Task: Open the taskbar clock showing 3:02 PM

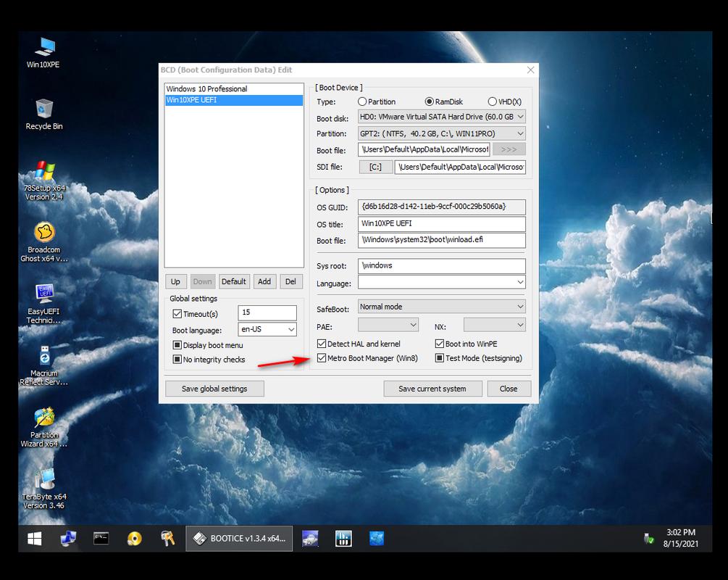Action: point(681,538)
